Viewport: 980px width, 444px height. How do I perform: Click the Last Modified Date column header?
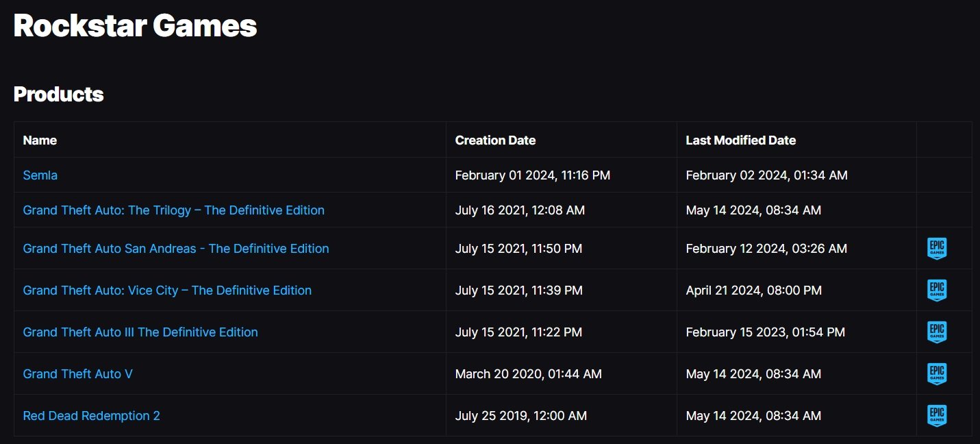point(741,140)
